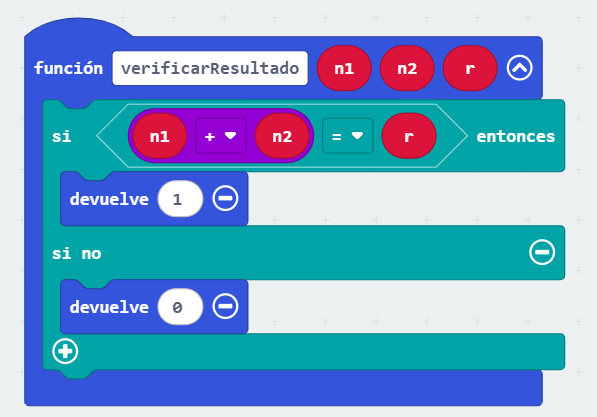Select the 'si no' else label

(x=77, y=253)
